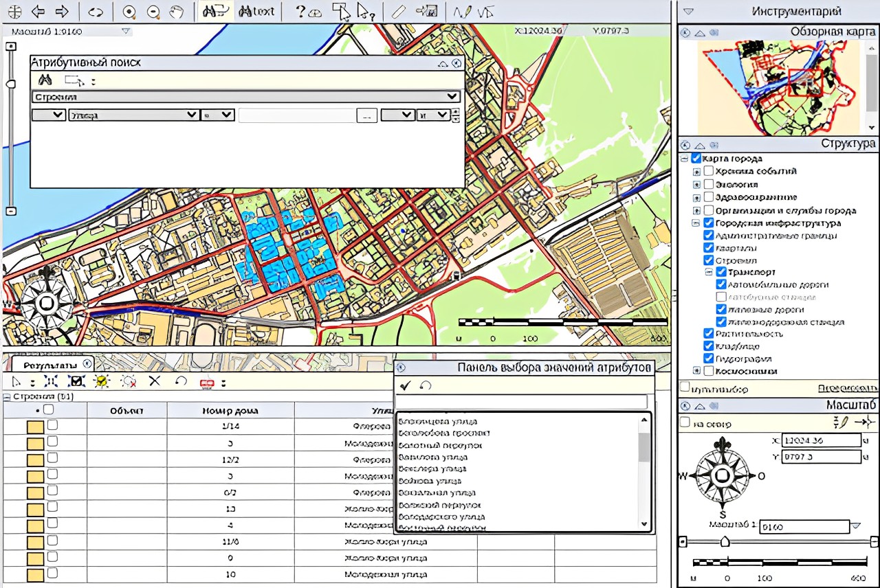This screenshot has width=880, height=588.
Task: Click the horizontal scale slider handle
Action: pyautogui.click(x=724, y=542)
